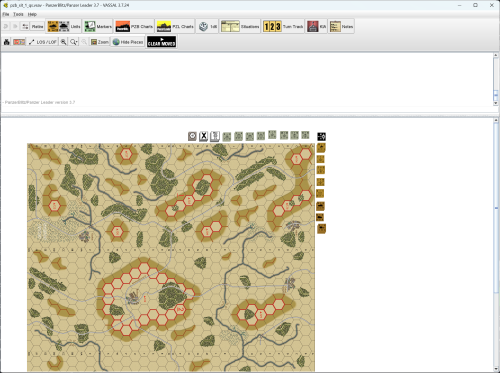Open the Markers palette
This screenshot has height=373, width=500.
coord(98,26)
